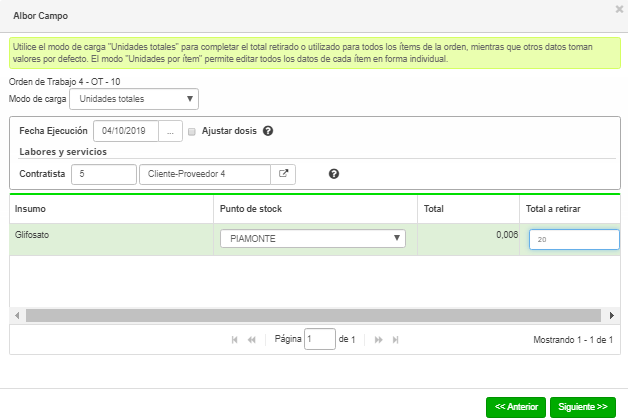Toggle the Ajustar dosis checkbox
The width and height of the screenshot is (628, 419).
click(x=192, y=131)
